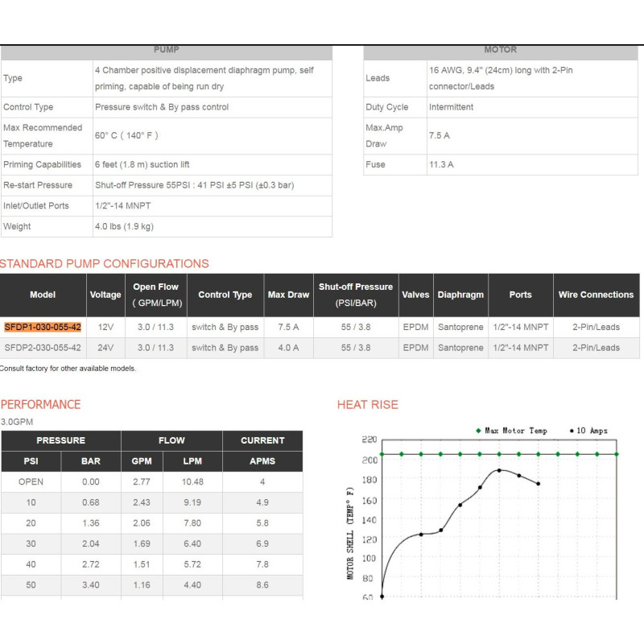Screen dimensions: 644x644
Task: Click the Diaphragm column header
Action: coord(460,295)
